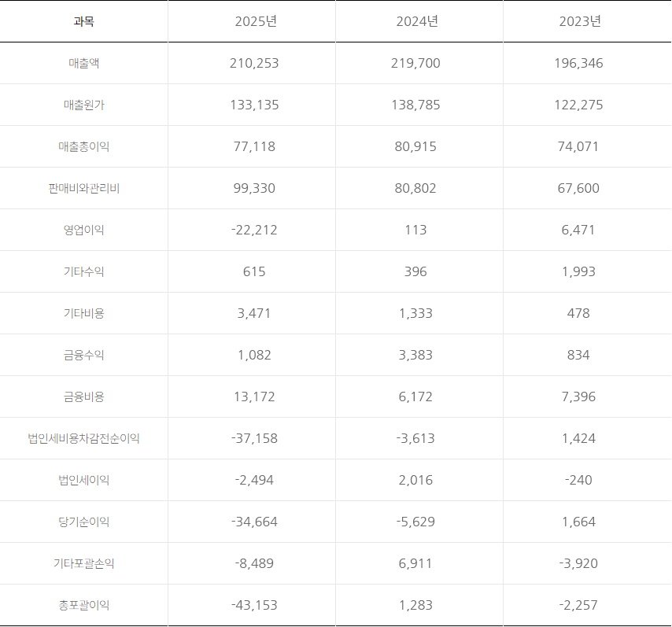The height and width of the screenshot is (627, 672).
Task: Click the 2023 금융비용 value 7,396
Action: pyautogui.click(x=578, y=397)
